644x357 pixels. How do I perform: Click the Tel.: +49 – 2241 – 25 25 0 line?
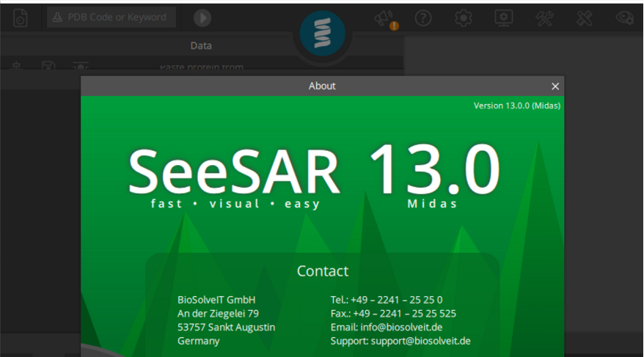[387, 300]
